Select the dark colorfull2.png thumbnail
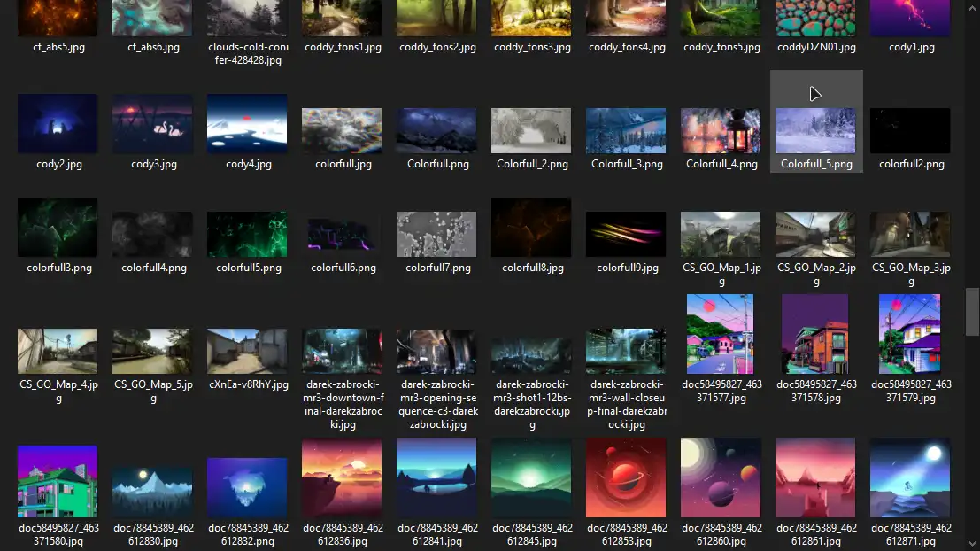This screenshot has height=551, width=980. 910,130
